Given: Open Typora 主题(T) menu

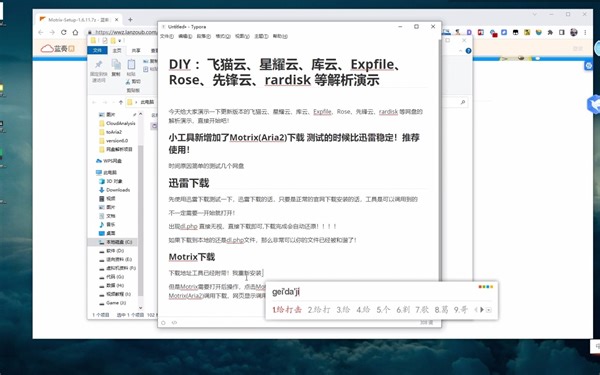Looking at the screenshot, I should pos(261,36).
